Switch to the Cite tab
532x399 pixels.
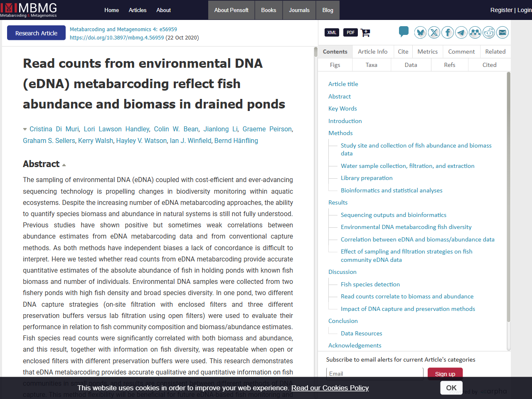coord(403,52)
